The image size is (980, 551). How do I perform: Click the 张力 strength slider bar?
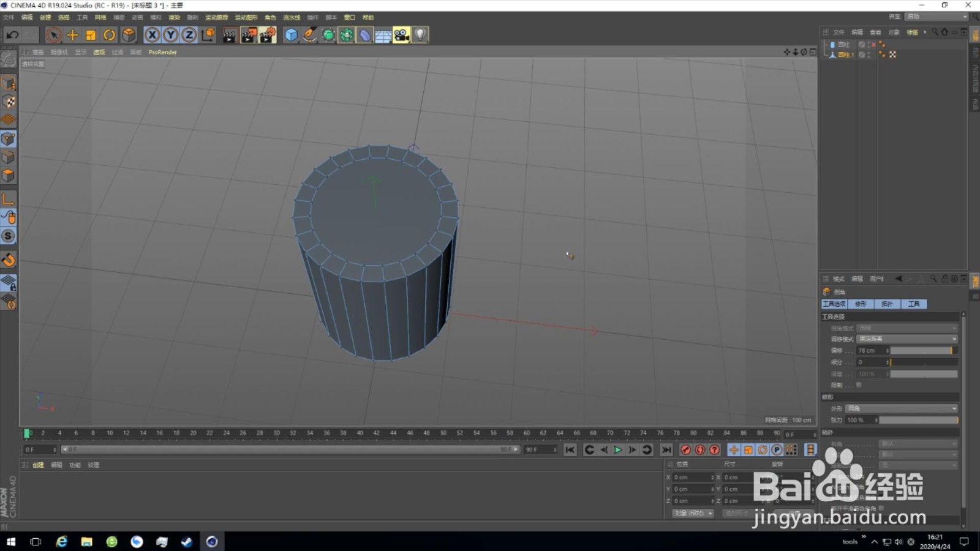918,420
